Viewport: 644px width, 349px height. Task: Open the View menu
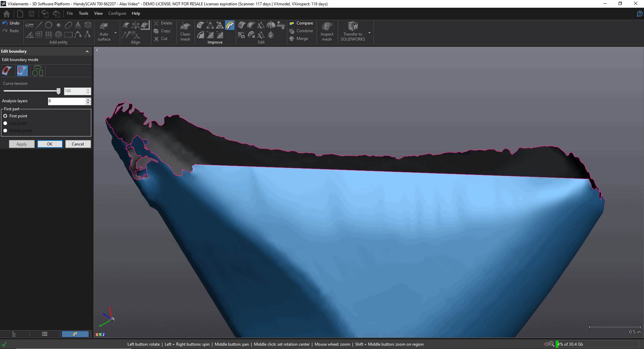coord(98,13)
